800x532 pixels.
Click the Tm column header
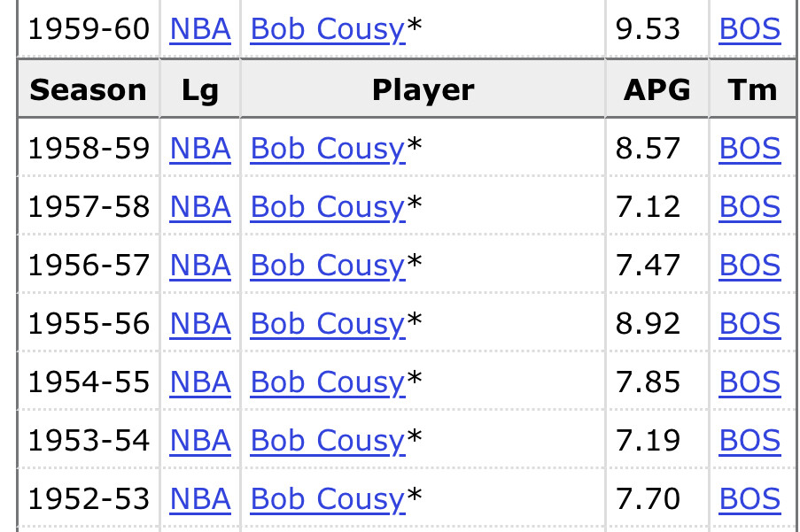click(x=753, y=89)
